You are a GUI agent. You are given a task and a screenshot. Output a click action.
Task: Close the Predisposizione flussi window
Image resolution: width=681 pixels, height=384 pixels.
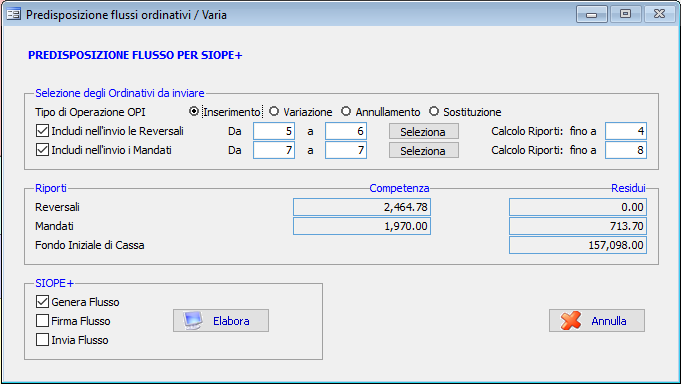coord(659,14)
